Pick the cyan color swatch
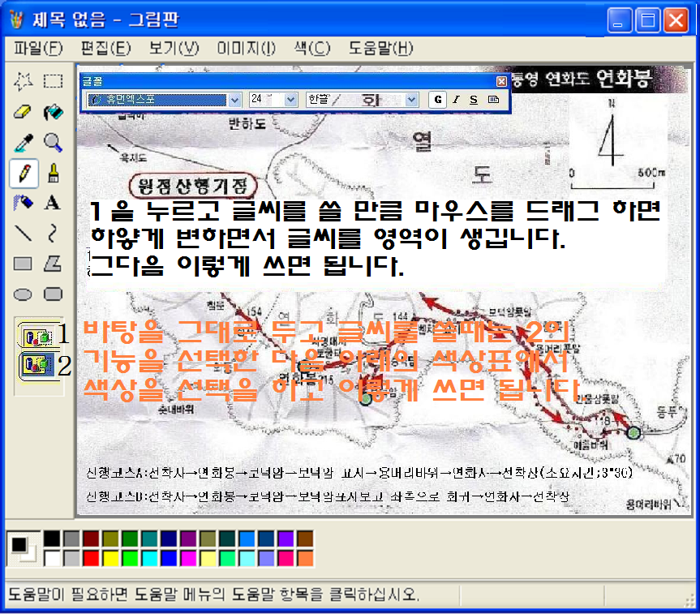Image resolution: width=700 pixels, height=614 pixels. point(149,558)
